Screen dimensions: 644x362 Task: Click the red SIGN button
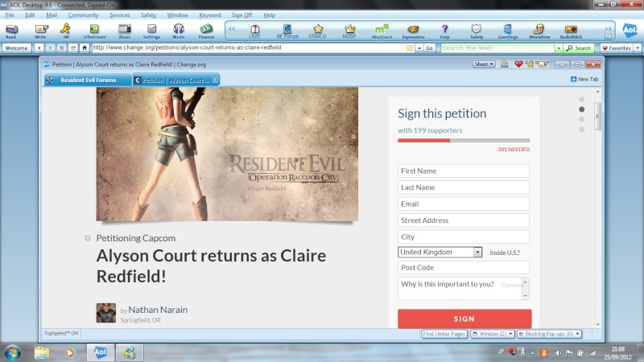click(x=464, y=319)
